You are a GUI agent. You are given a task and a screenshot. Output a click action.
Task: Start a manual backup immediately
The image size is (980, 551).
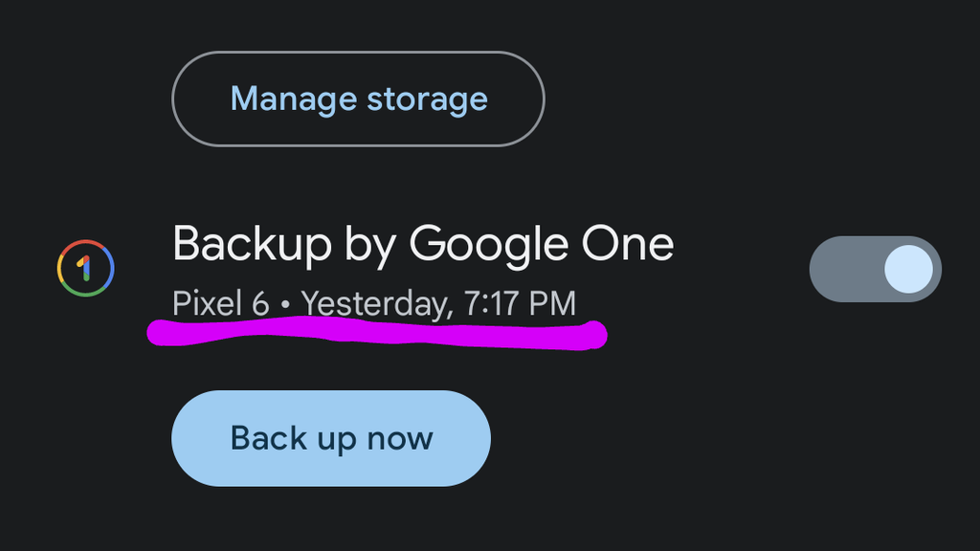331,438
